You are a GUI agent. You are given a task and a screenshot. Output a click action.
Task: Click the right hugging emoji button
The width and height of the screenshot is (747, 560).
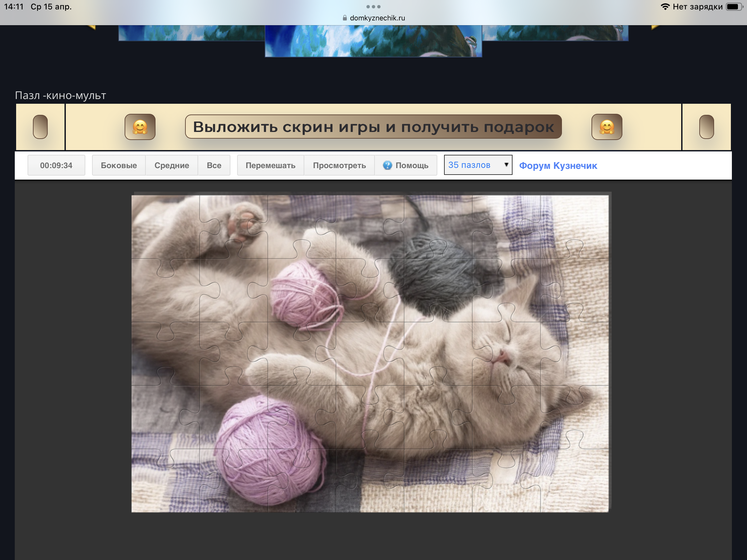pyautogui.click(x=607, y=127)
